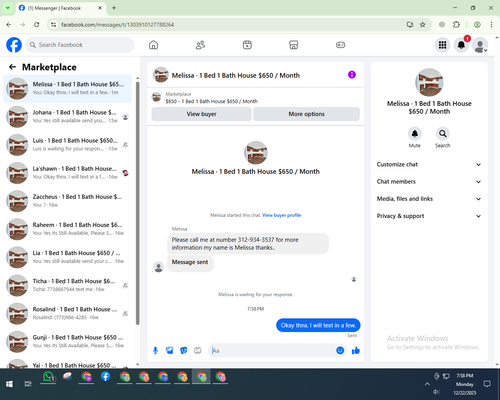Screen dimensions: 500x400
Task: Open the notifications bell icon
Action: 461,45
